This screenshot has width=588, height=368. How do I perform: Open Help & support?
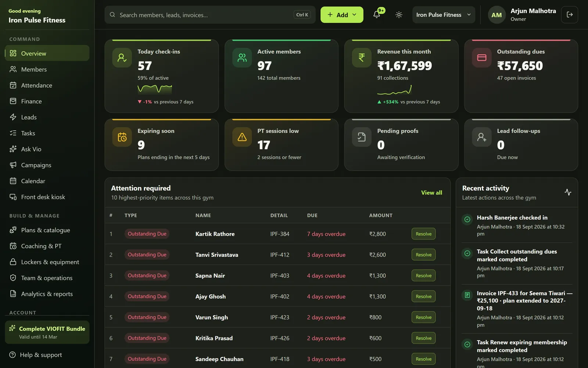pos(47,355)
